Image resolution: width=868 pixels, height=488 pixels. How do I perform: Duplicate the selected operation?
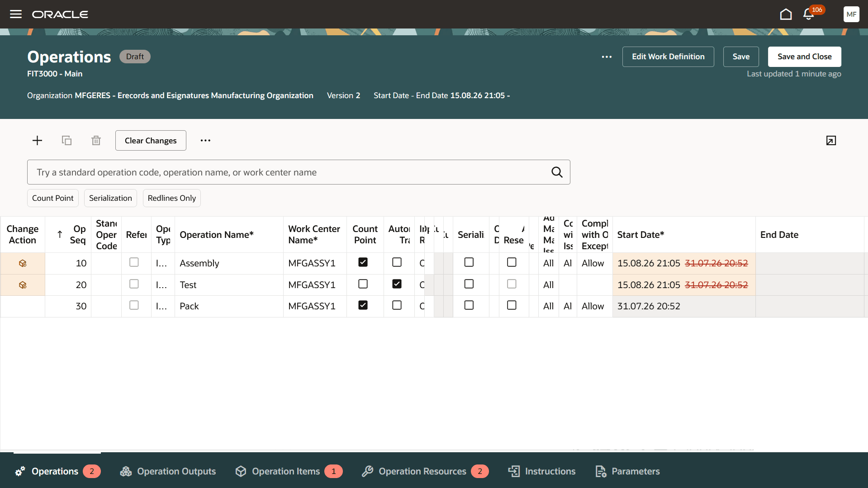pyautogui.click(x=66, y=141)
